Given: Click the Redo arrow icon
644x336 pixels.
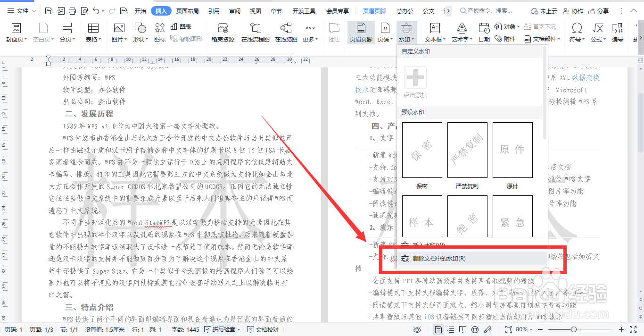Looking at the screenshot, I should pos(112,11).
